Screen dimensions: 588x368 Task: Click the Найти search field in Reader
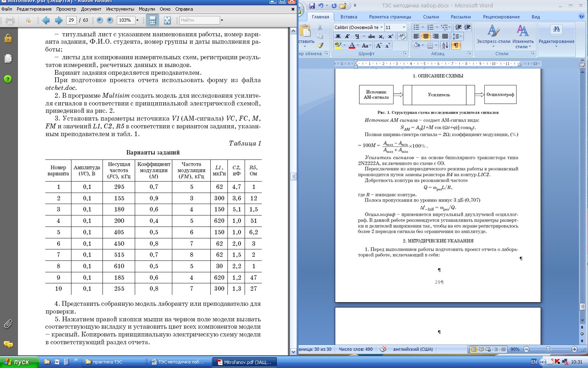click(200, 20)
